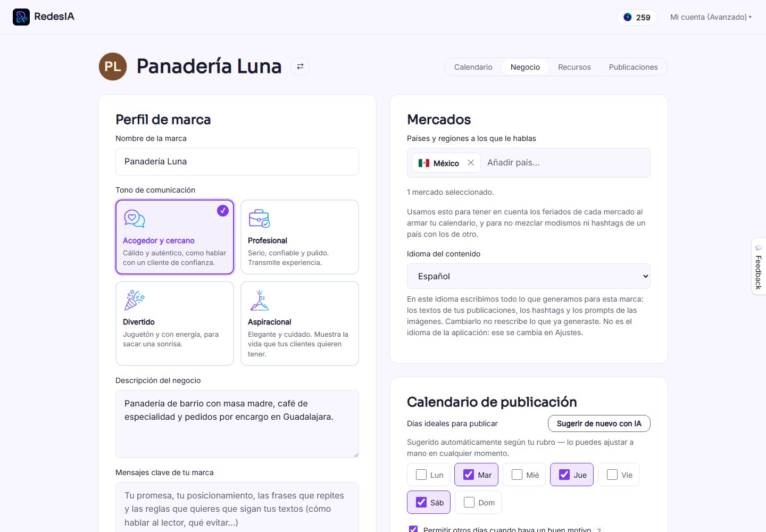766x532 pixels.
Task: Click the PL brand avatar
Action: pos(113,66)
